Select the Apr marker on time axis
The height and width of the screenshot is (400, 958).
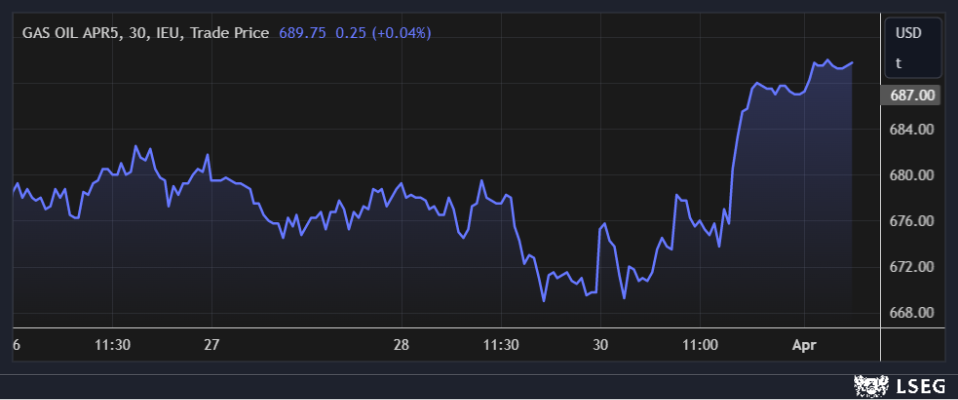(804, 344)
